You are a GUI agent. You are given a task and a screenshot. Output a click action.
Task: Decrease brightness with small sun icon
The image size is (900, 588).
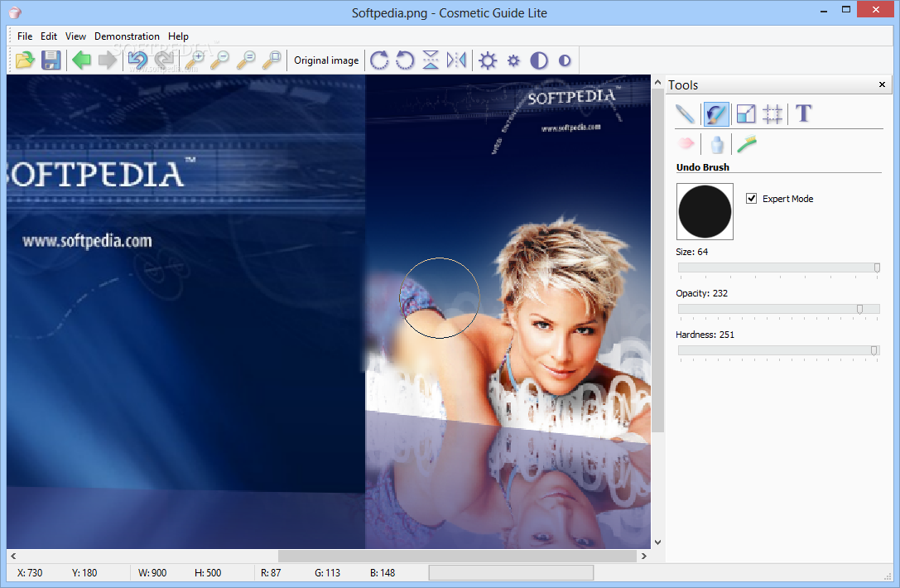pos(513,60)
